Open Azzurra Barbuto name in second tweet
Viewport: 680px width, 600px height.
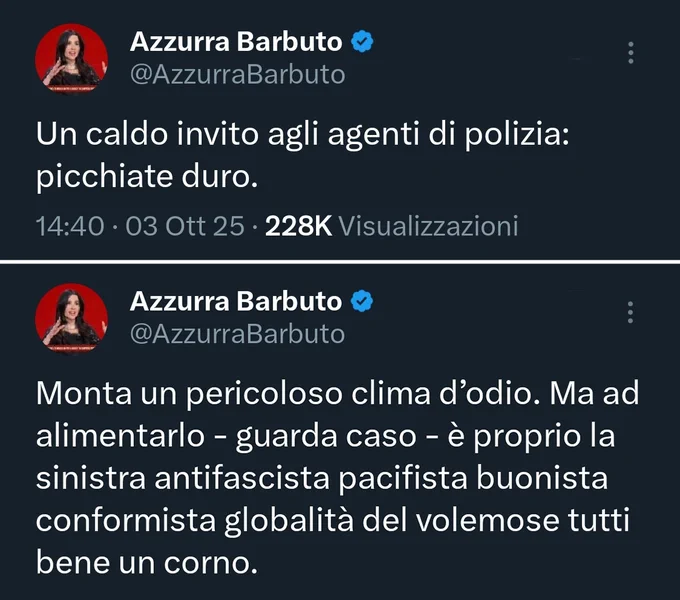[236, 301]
